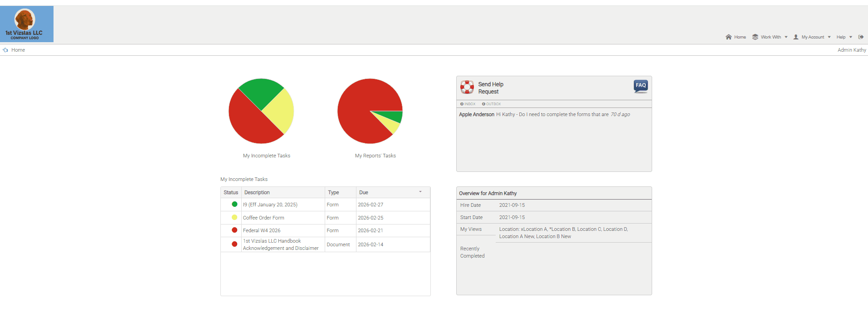Click the red status dot for Federal W4 2026

point(234,230)
